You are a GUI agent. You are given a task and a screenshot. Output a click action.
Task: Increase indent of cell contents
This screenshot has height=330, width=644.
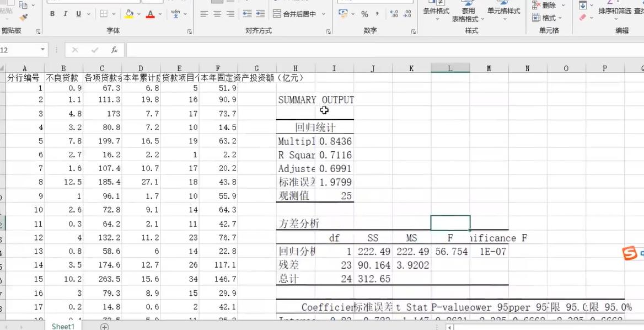pyautogui.click(x=260, y=14)
